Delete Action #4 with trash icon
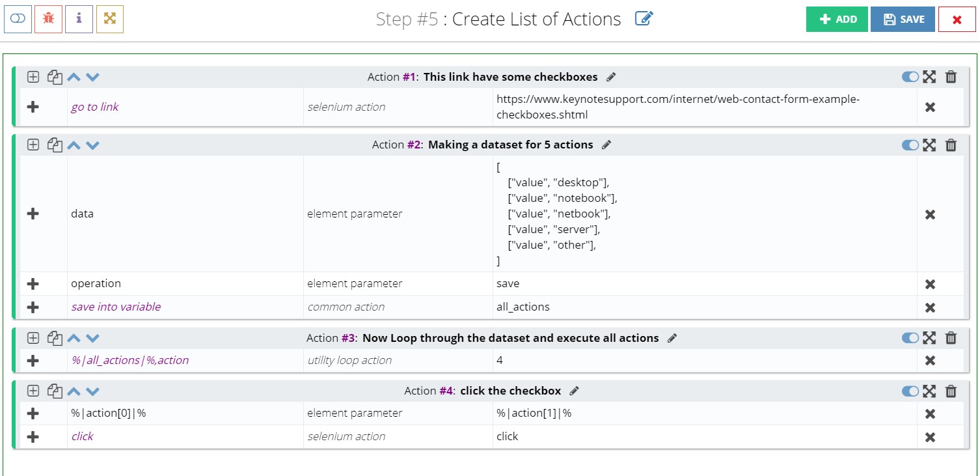 [951, 391]
